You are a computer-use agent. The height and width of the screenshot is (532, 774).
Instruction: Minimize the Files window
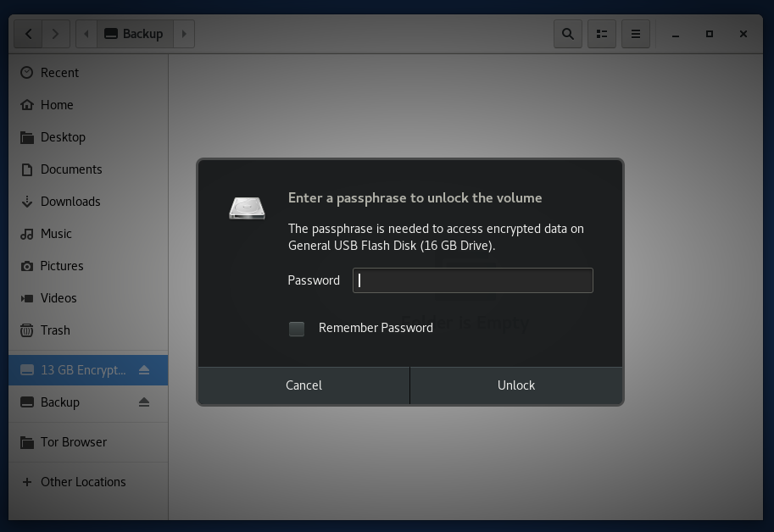tap(676, 34)
